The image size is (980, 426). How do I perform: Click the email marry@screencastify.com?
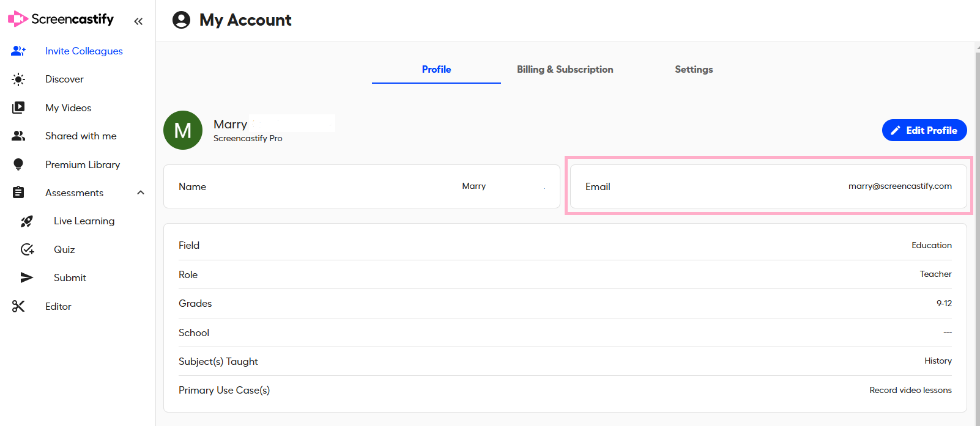[x=900, y=186]
